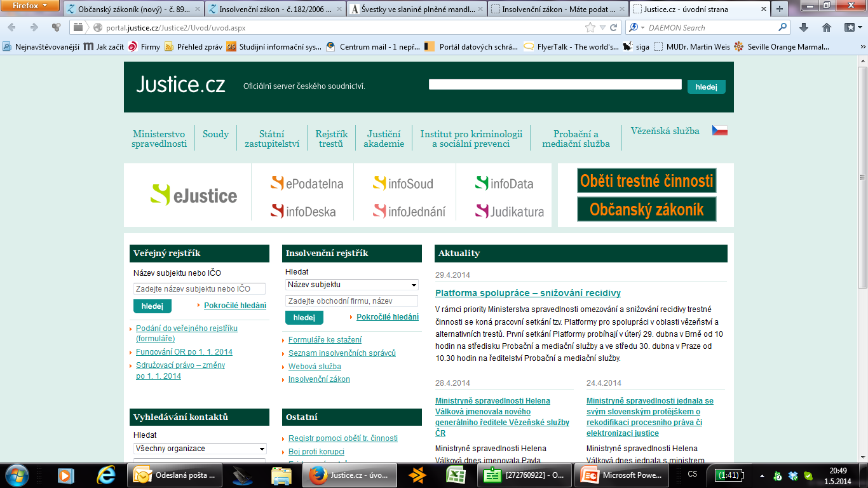Open the Firefox menu button dropdown
Image resolution: width=868 pixels, height=488 pixels.
(31, 6)
